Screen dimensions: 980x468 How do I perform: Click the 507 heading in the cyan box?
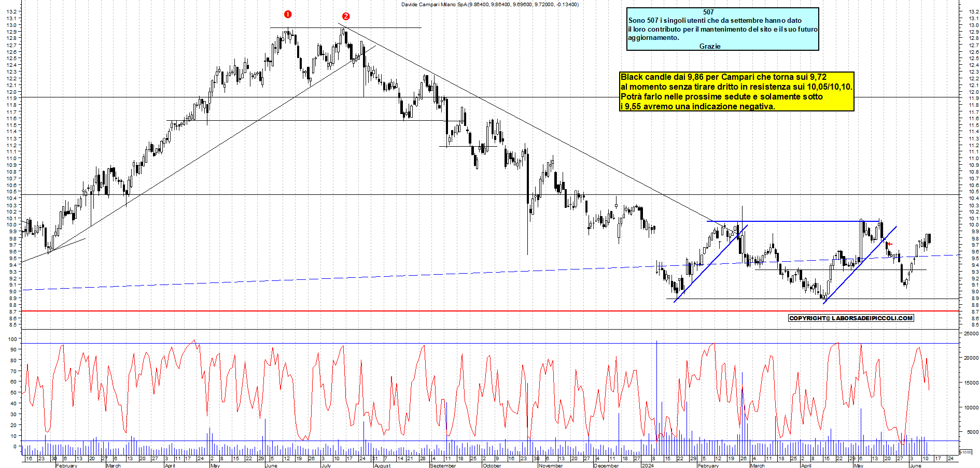(708, 12)
